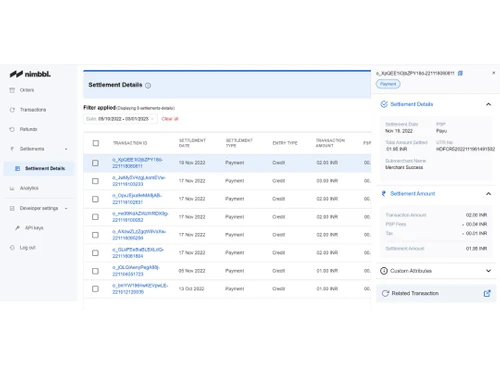Check the row dated 13 Oct 2022
Viewport: 500px width, 375px height.
95,289
